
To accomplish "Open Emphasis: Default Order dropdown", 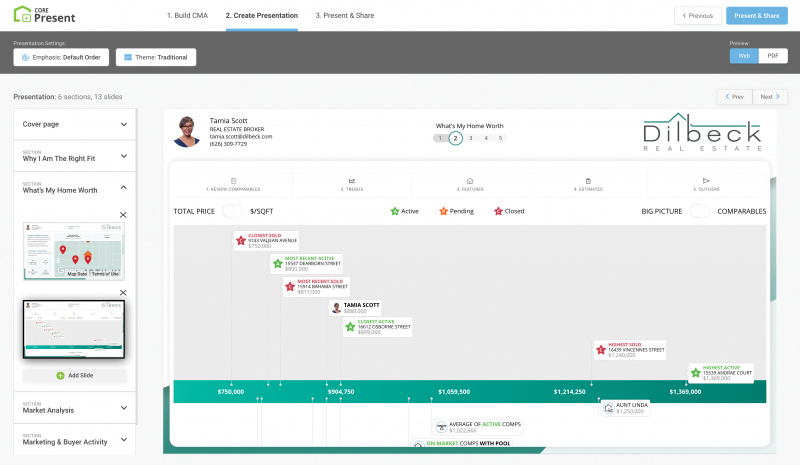I will point(61,57).
